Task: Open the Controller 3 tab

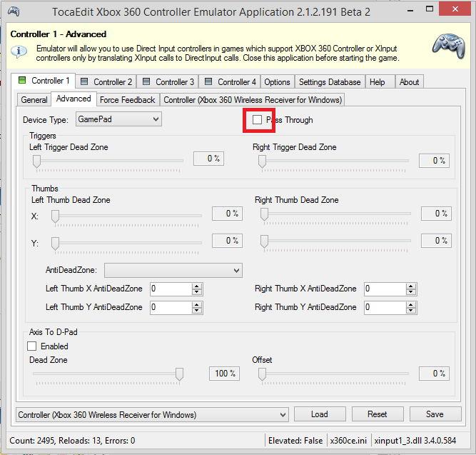Action: (168, 81)
